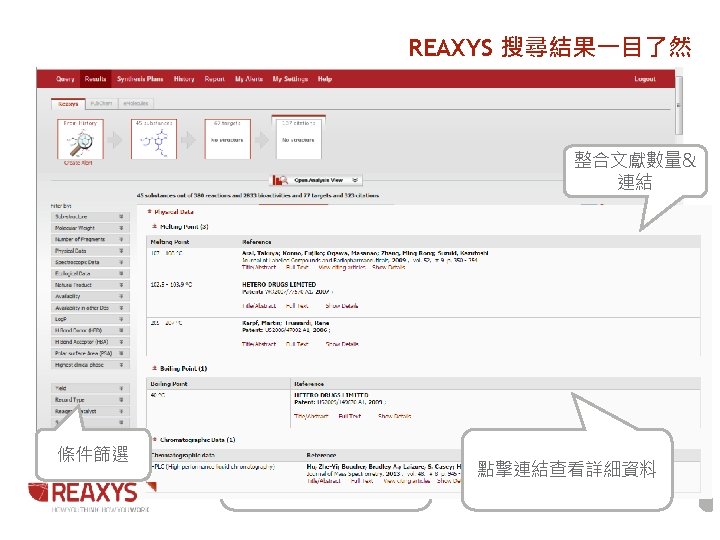Expand the Availability filter

pos(90,296)
